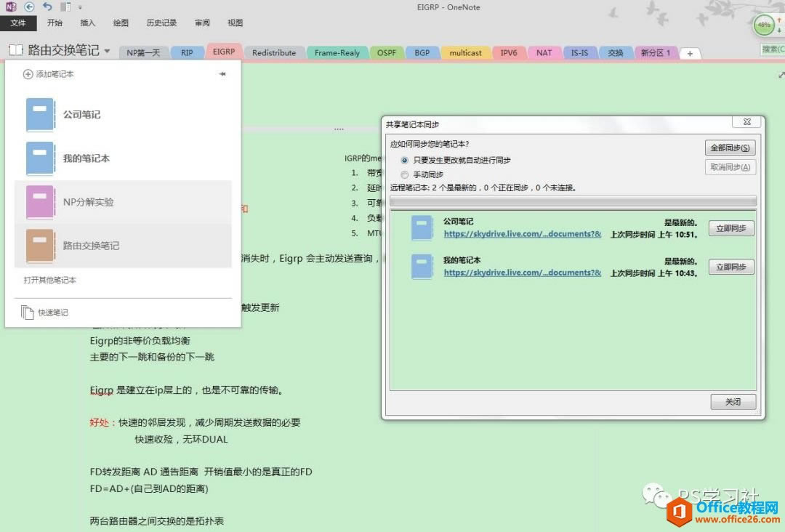Click the back navigation arrow icon

tap(28, 7)
